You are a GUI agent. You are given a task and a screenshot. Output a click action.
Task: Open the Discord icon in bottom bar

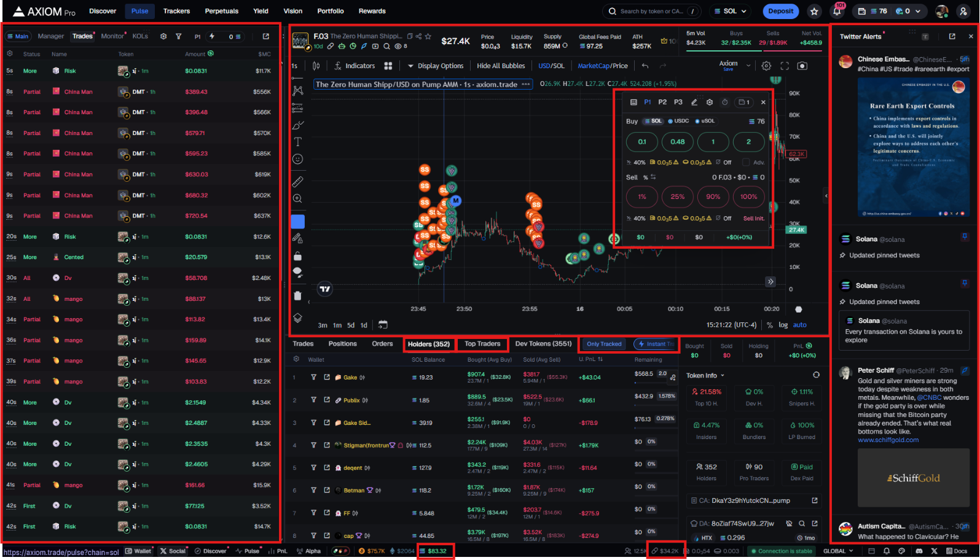(919, 551)
